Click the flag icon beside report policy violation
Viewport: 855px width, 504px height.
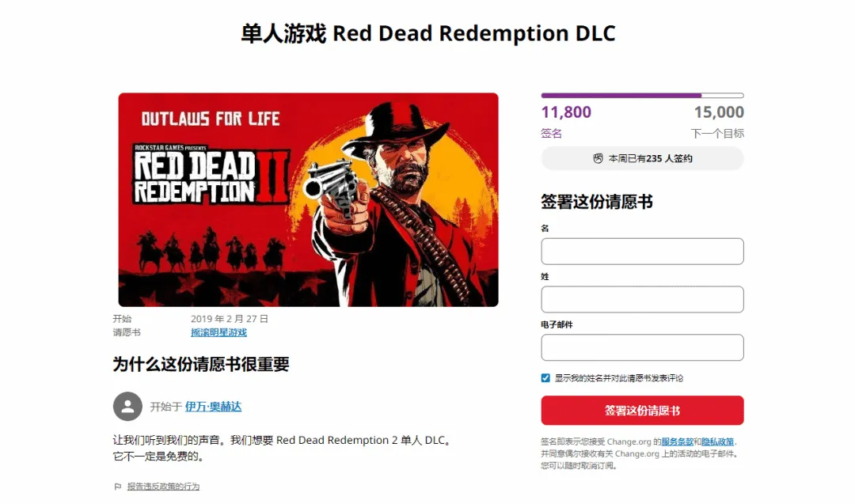pos(118,487)
